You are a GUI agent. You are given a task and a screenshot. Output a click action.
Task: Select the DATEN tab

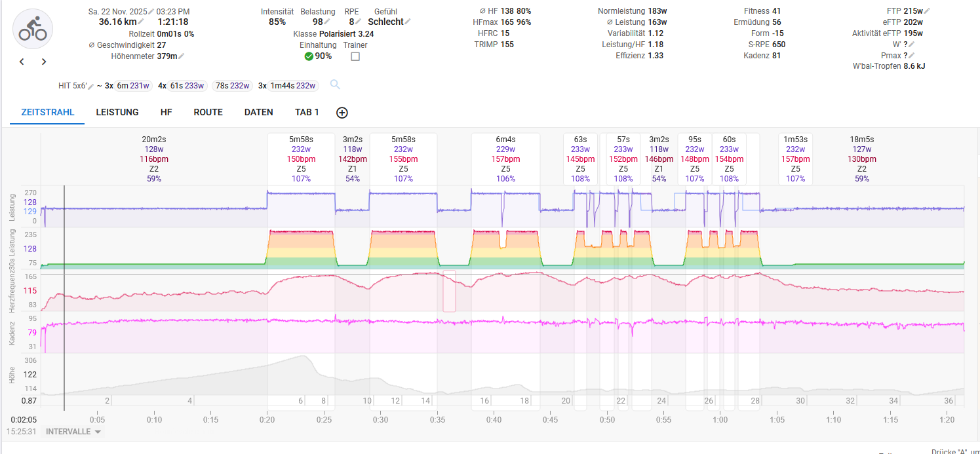click(258, 112)
